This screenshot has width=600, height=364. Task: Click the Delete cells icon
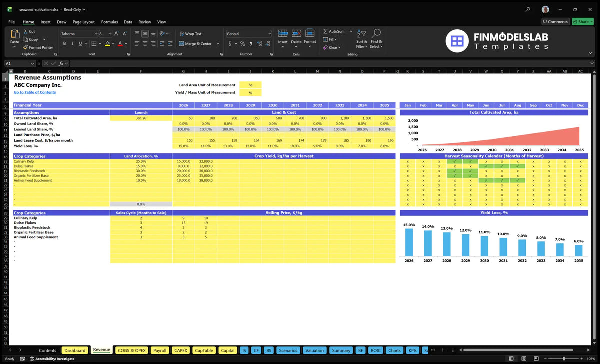[x=296, y=34]
